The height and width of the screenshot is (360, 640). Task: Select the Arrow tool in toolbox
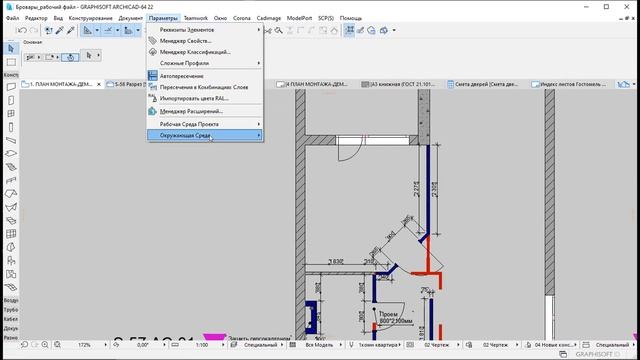click(11, 49)
